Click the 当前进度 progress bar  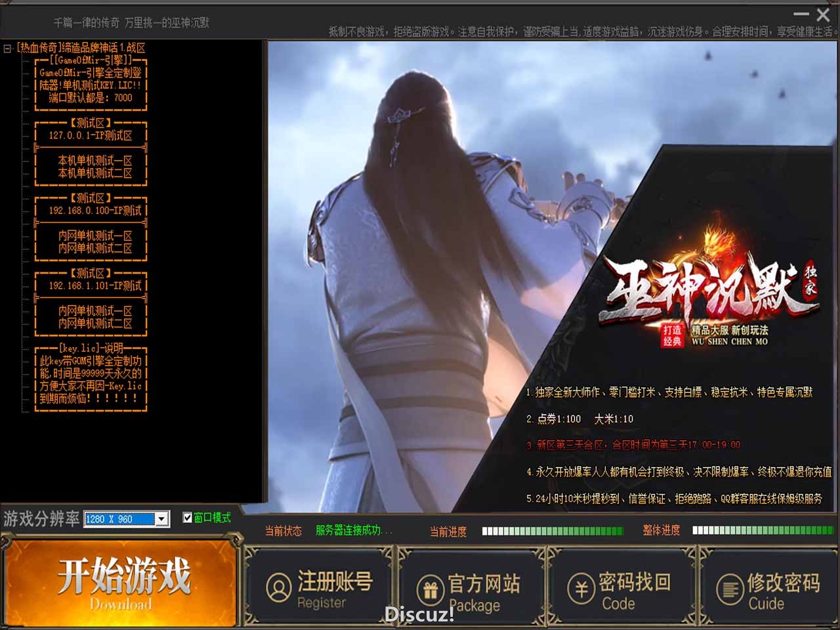553,531
